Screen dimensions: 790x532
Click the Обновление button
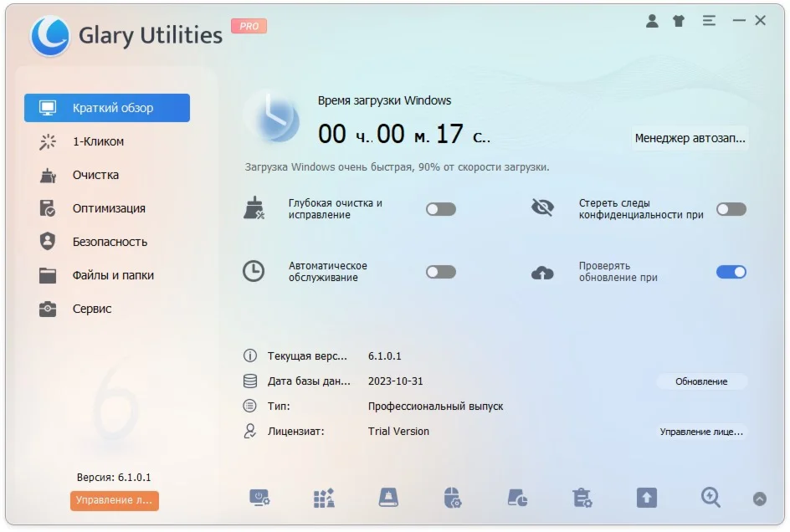(701, 381)
